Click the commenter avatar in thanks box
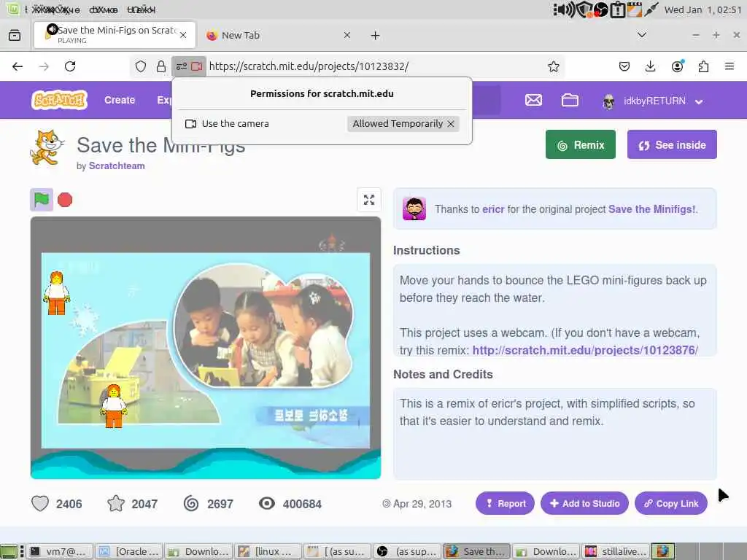 pos(414,209)
